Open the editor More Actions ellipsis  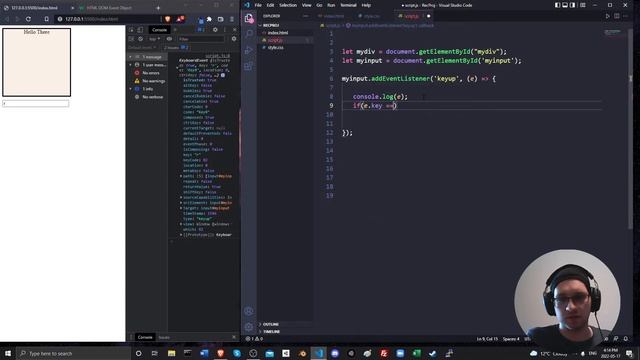click(626, 16)
